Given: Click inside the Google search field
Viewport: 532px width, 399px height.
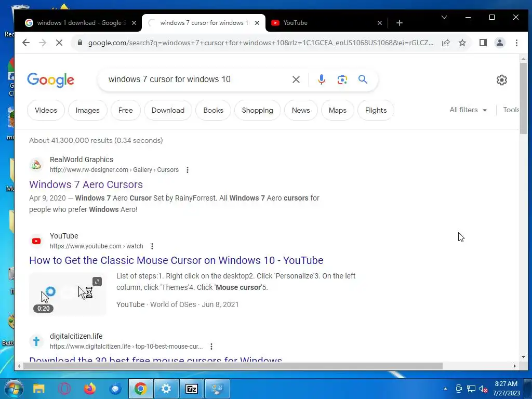Looking at the screenshot, I should pyautogui.click(x=197, y=79).
